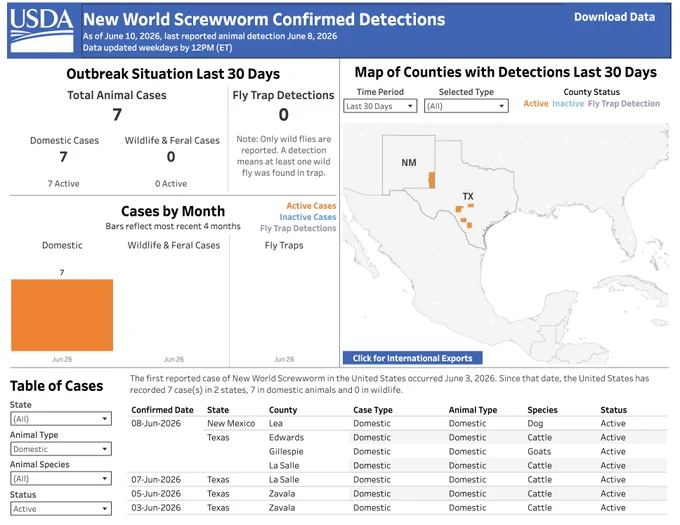Select the Active county status legend item

[536, 104]
